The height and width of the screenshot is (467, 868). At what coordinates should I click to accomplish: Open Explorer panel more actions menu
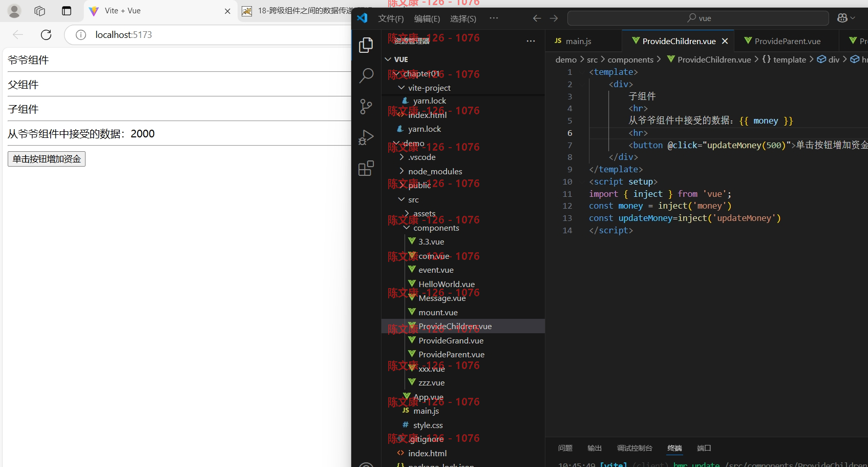coord(531,41)
